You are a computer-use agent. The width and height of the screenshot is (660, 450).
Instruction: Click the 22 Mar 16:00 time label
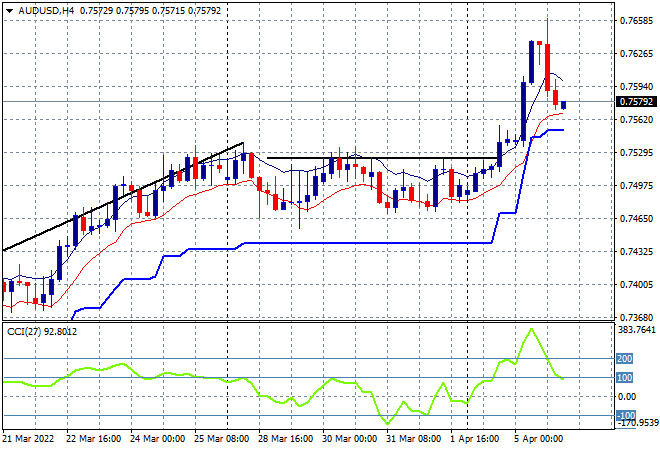(93, 439)
